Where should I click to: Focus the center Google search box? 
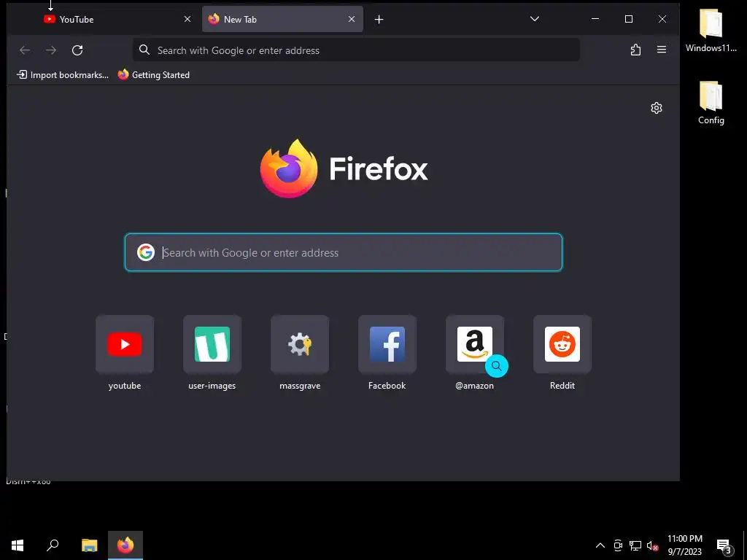344,252
